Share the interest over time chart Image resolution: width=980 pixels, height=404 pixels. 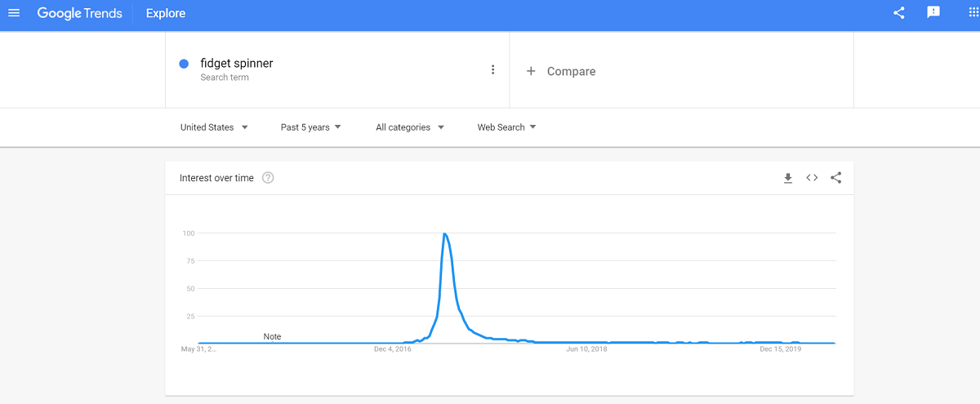click(835, 178)
